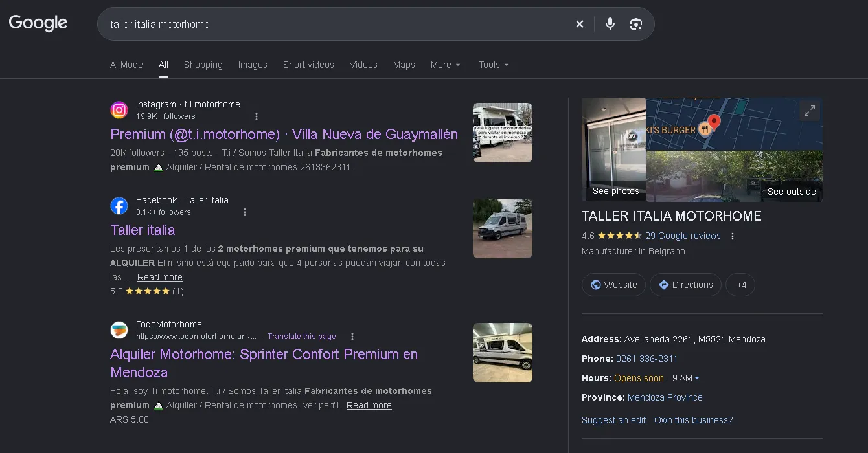Viewport: 868px width, 453px height.
Task: Expand the More dropdown menu
Action: [446, 65]
